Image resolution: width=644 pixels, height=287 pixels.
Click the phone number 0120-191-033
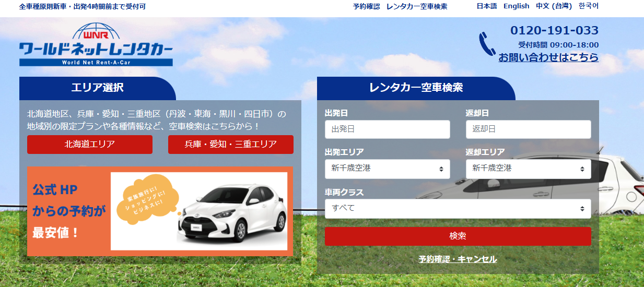pyautogui.click(x=554, y=30)
